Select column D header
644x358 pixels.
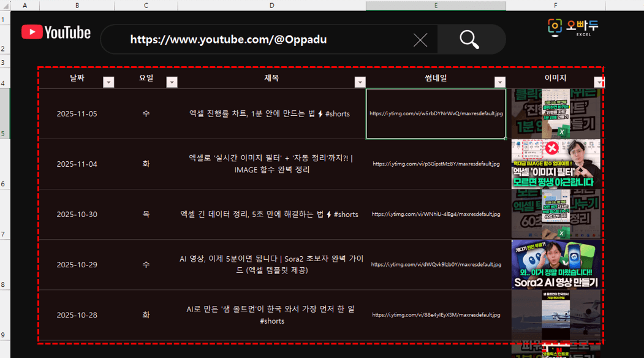pyautogui.click(x=271, y=6)
